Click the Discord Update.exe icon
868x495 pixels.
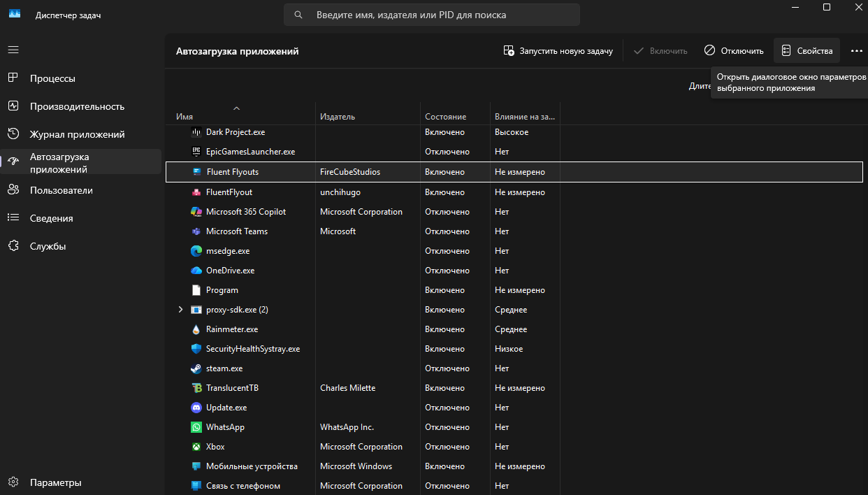(x=196, y=408)
